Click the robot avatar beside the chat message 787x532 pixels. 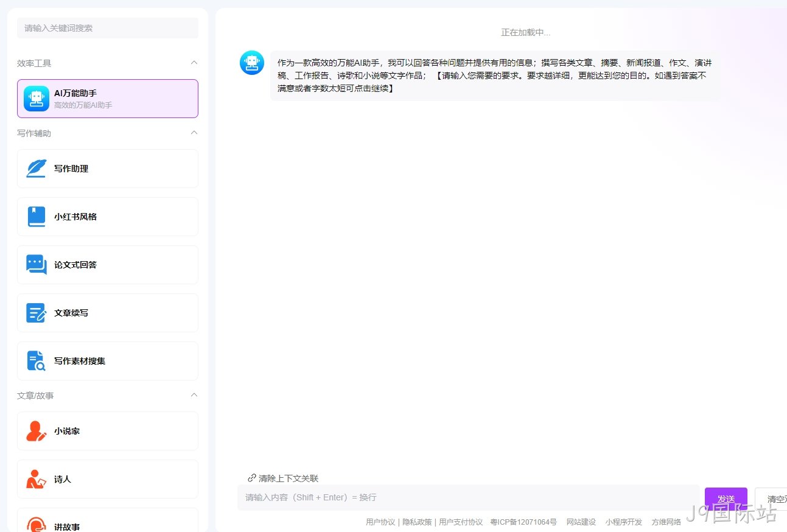coord(252,63)
